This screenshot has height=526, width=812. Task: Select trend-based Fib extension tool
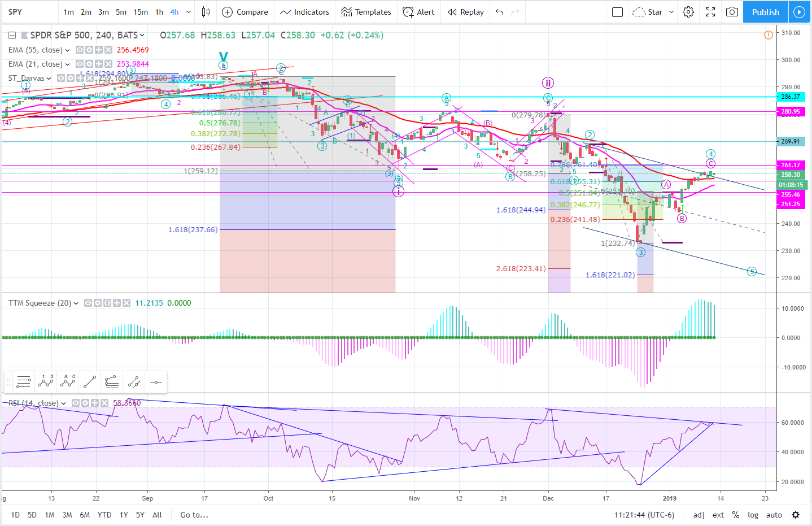[x=112, y=382]
